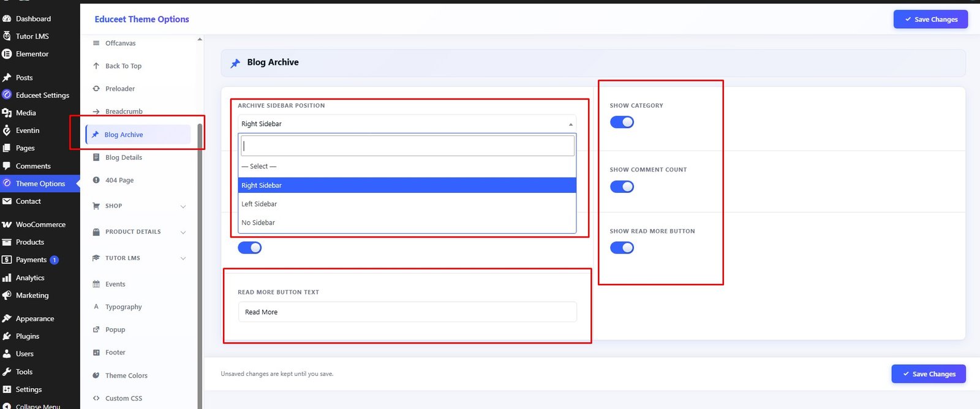Disable the Show Category toggle
The height and width of the screenshot is (409, 980).
coord(622,122)
